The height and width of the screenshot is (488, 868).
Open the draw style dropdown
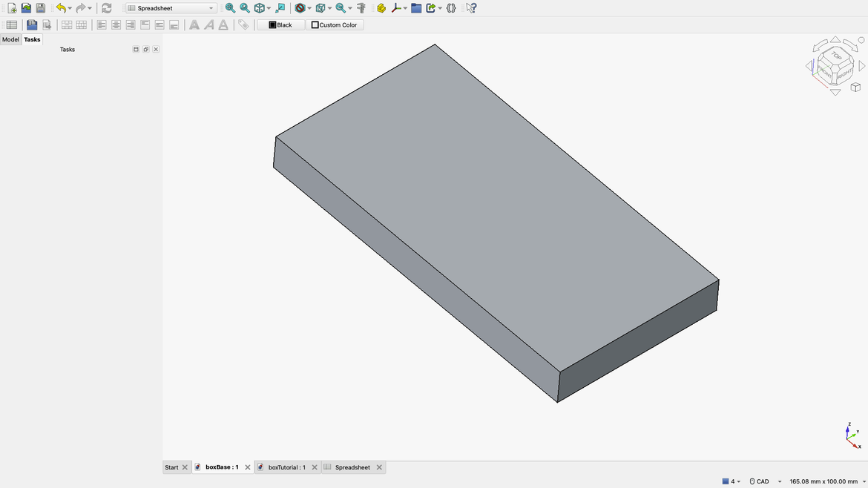pos(309,8)
